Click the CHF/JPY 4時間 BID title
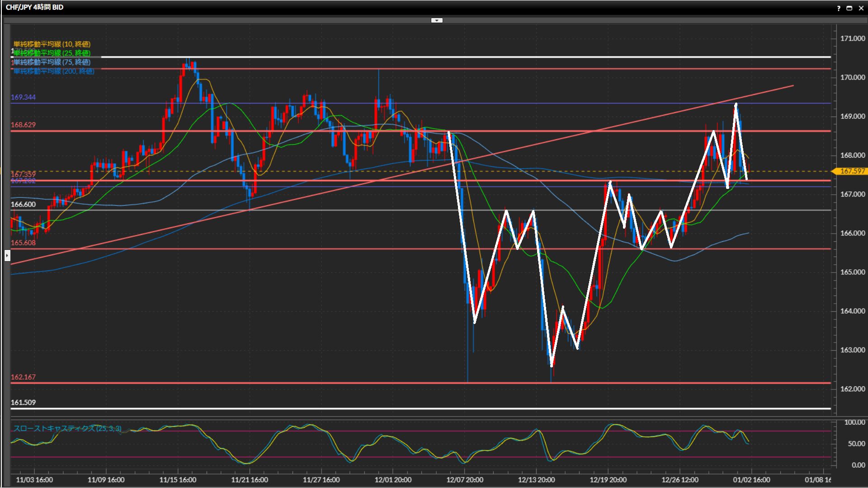Image resolution: width=868 pixels, height=488 pixels. [34, 7]
